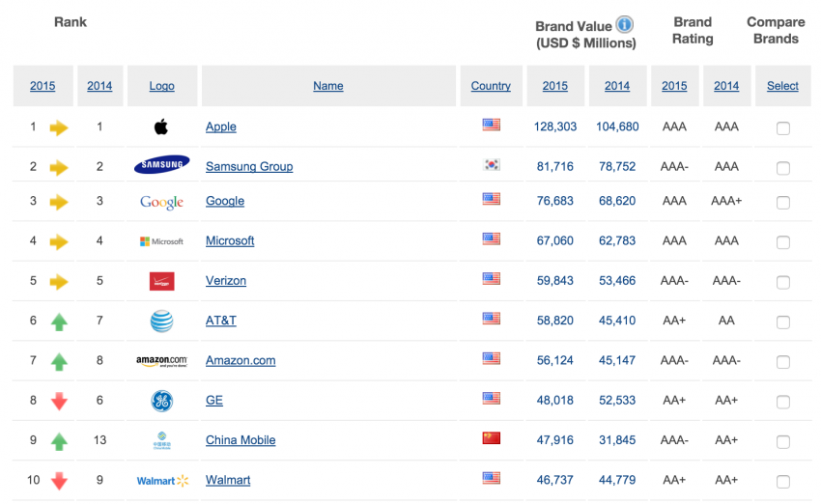The image size is (821, 504).
Task: Click the Verizon red logo
Action: (x=161, y=281)
